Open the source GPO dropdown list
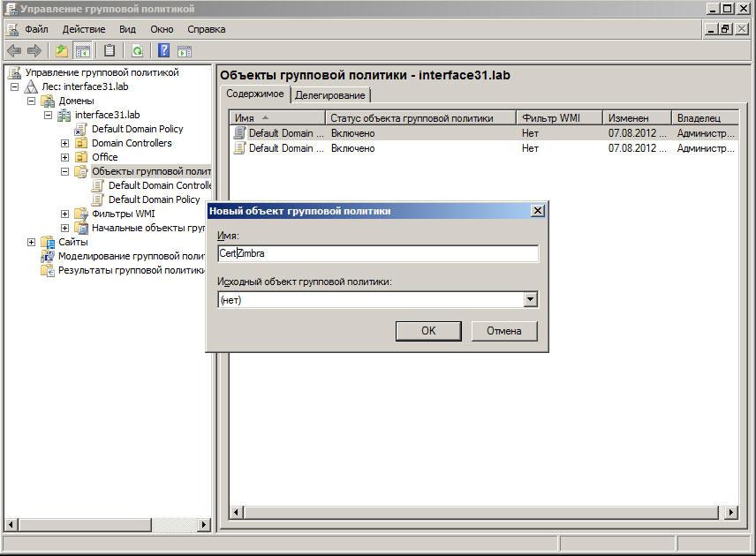 coord(530,300)
